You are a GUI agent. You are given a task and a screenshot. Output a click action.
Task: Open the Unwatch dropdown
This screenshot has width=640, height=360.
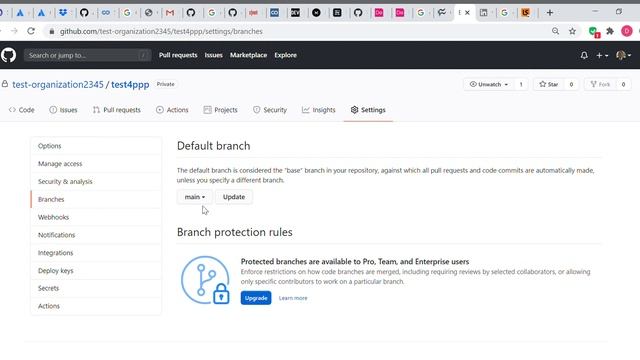click(x=489, y=84)
